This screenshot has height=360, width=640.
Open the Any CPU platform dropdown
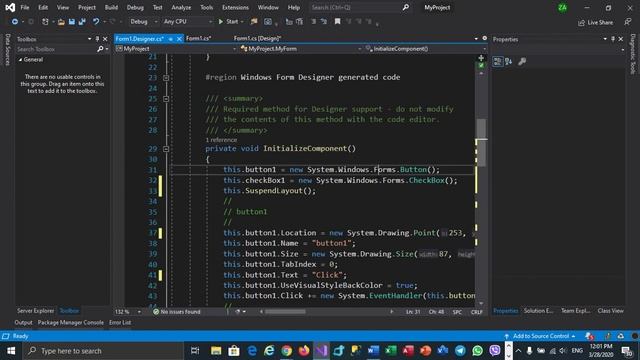[x=188, y=22]
